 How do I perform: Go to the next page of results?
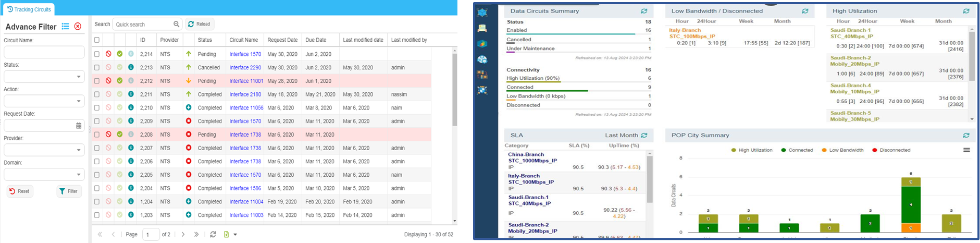[x=183, y=235]
